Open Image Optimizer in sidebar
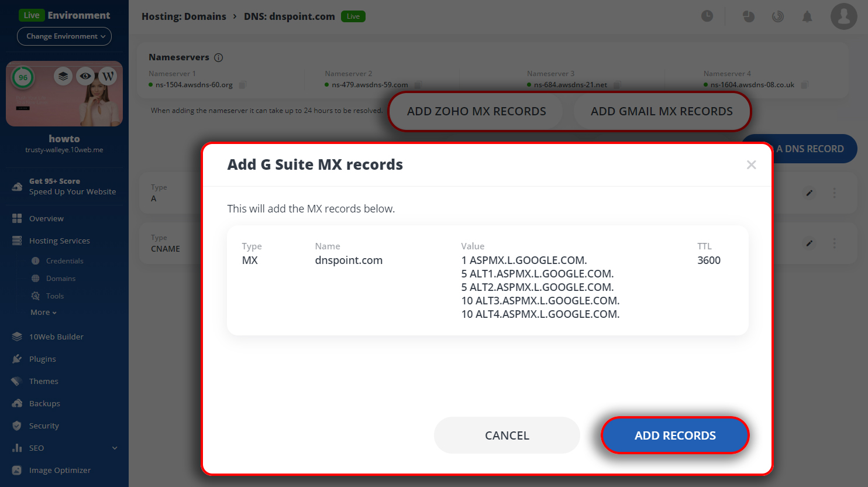This screenshot has height=487, width=868. tap(60, 470)
